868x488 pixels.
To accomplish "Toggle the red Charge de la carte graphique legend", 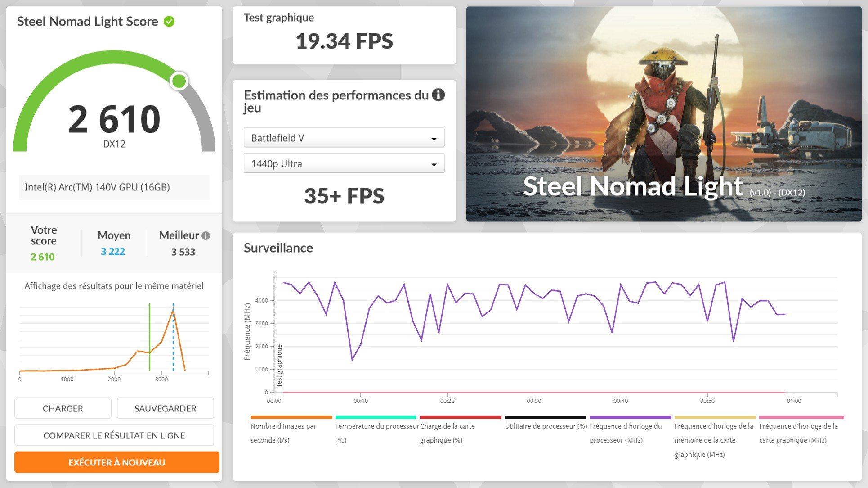I will coord(460,430).
